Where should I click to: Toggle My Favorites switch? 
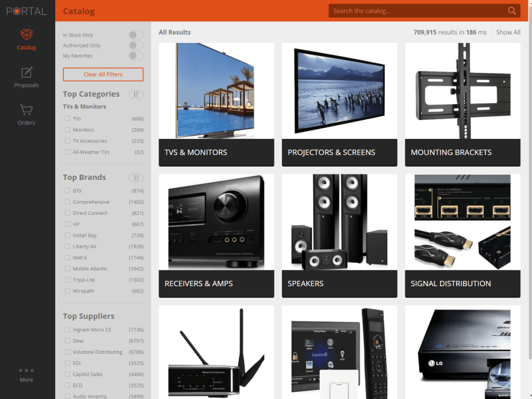[x=136, y=56]
